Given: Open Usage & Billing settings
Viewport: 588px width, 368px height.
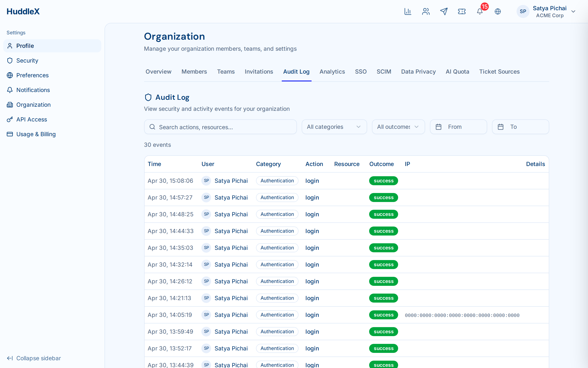Looking at the screenshot, I should [x=52, y=134].
